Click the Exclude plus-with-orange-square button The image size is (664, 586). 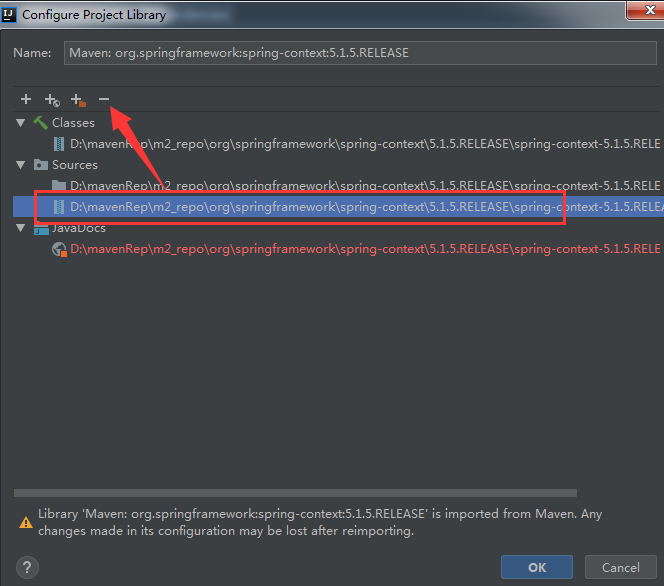[x=78, y=100]
